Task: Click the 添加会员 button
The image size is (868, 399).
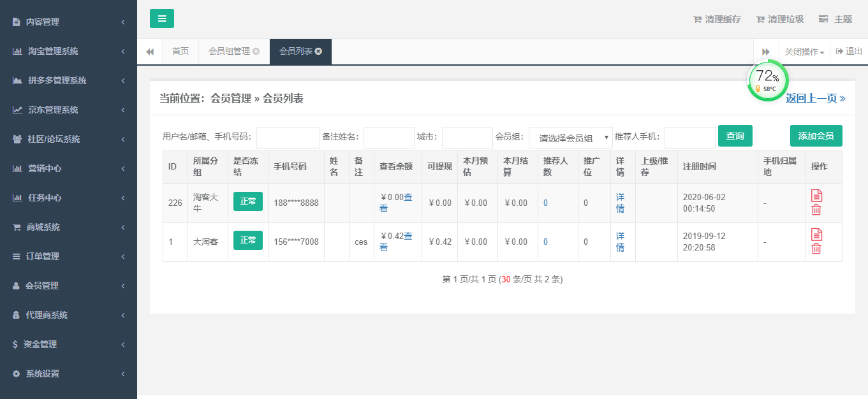Action: click(x=816, y=136)
